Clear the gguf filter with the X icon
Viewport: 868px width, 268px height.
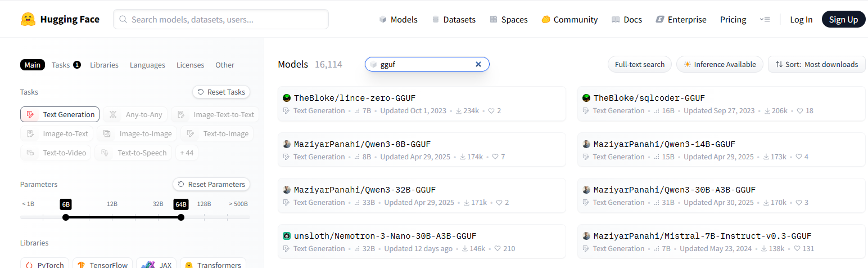478,64
